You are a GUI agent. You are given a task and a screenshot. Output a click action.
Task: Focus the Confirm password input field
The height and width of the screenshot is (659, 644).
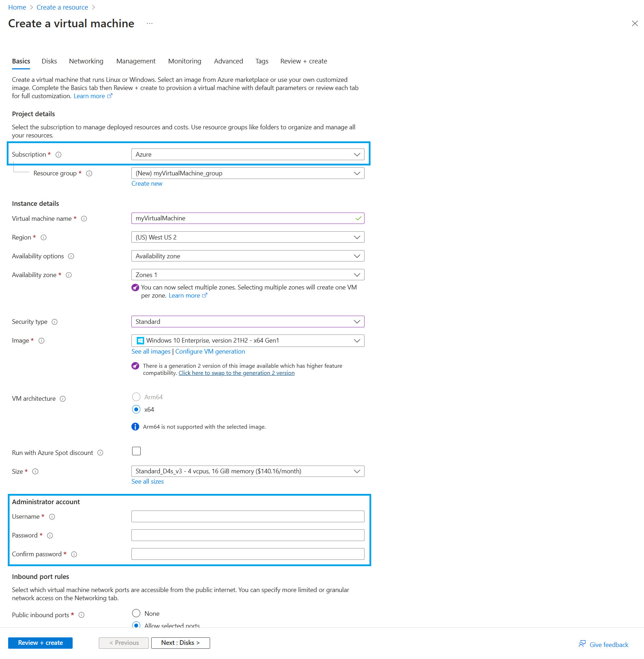coord(248,554)
